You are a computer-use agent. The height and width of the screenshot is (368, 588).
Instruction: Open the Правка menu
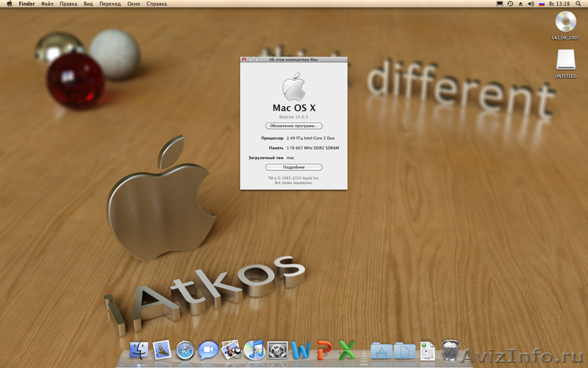(x=68, y=4)
